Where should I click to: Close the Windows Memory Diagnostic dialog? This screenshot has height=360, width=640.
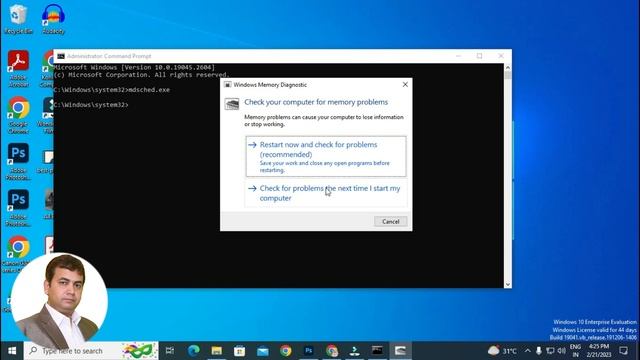coord(405,84)
